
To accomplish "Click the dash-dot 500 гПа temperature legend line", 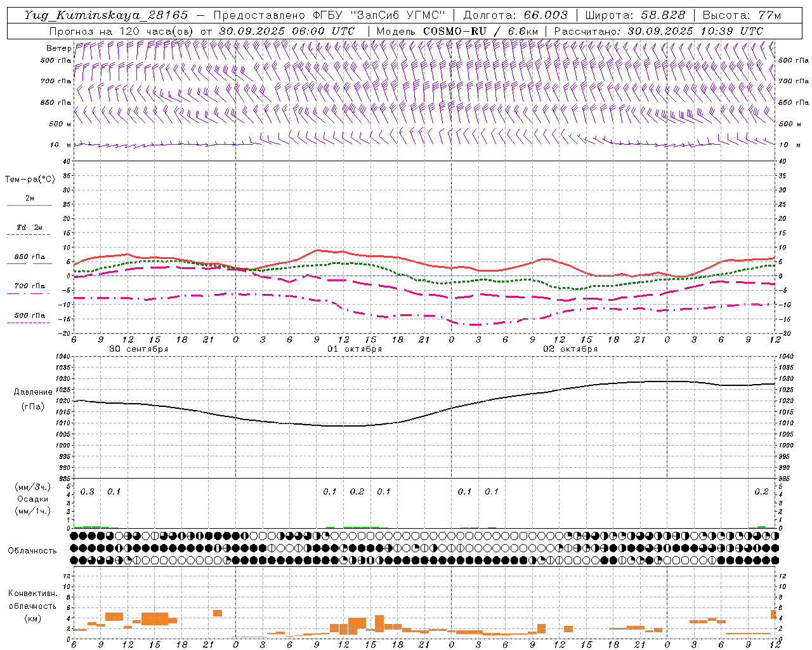I will (29, 322).
